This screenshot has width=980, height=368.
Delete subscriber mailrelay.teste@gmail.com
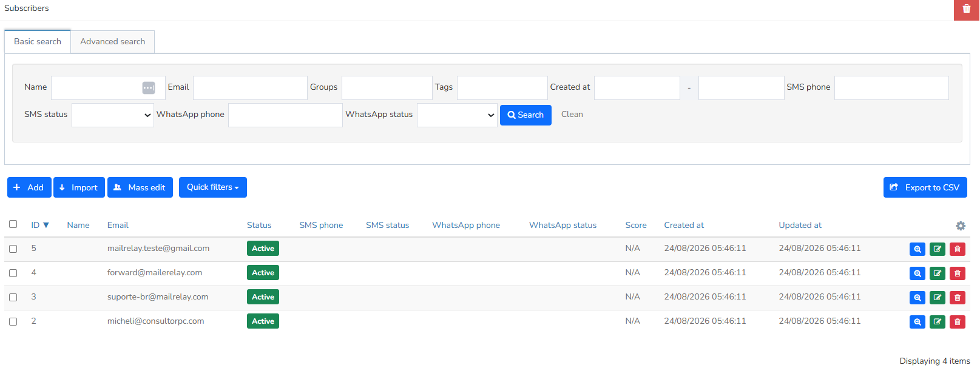tap(958, 249)
